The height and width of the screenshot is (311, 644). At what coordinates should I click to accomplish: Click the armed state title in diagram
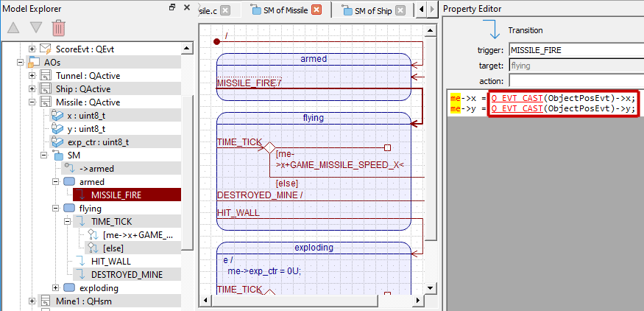(314, 59)
